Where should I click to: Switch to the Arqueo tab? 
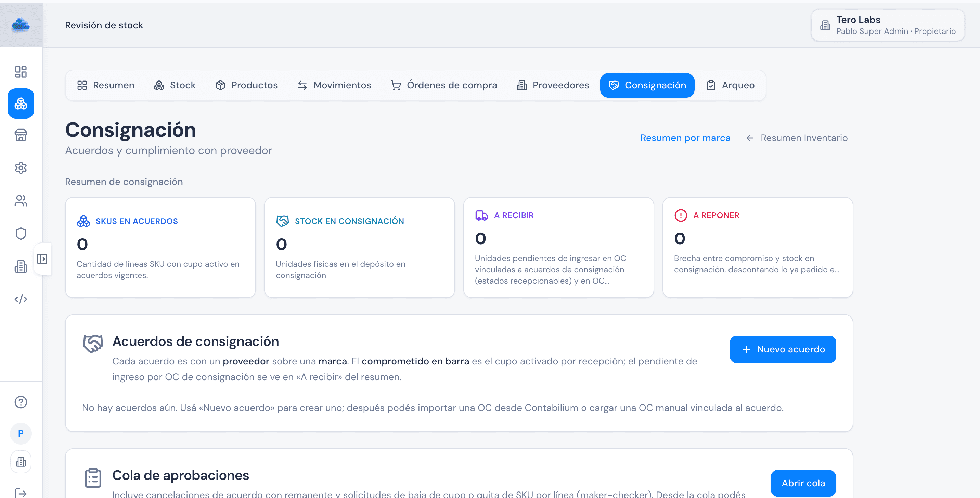731,85
